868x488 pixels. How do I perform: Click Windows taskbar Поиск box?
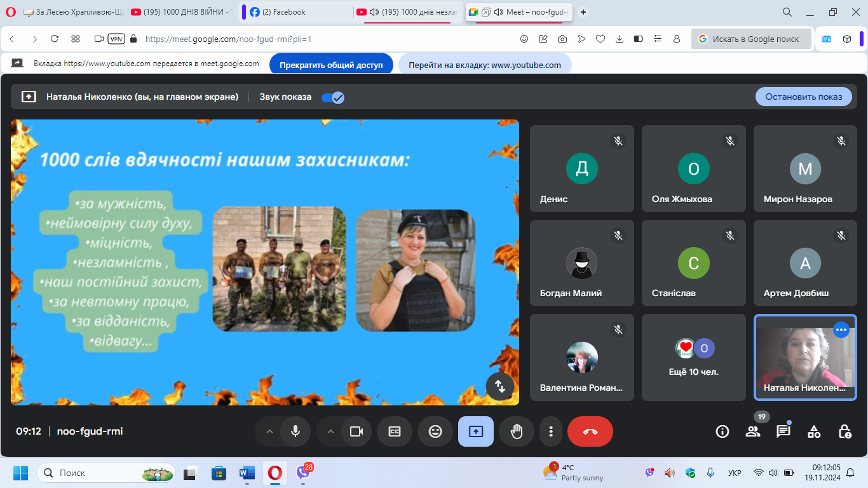coord(107,473)
